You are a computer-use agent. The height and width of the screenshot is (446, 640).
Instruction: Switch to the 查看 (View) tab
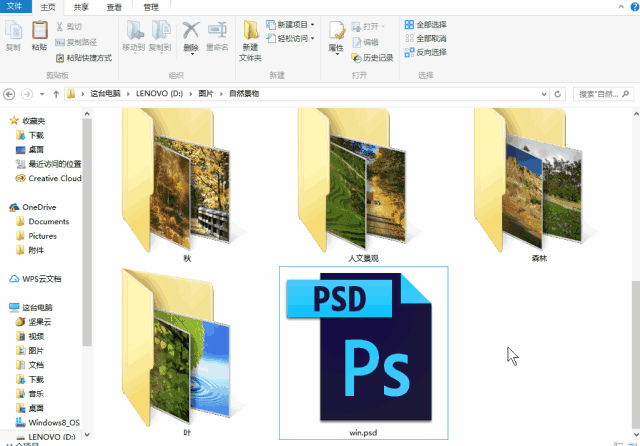pos(114,7)
